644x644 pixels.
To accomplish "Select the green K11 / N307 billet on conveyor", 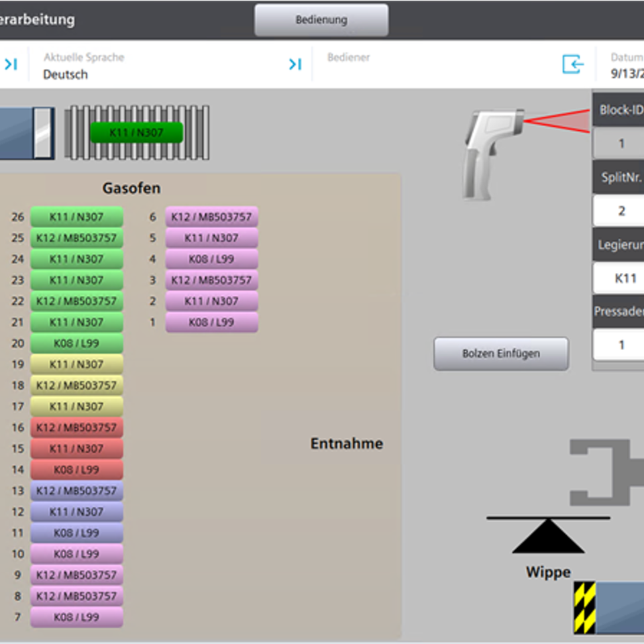I will (x=136, y=133).
